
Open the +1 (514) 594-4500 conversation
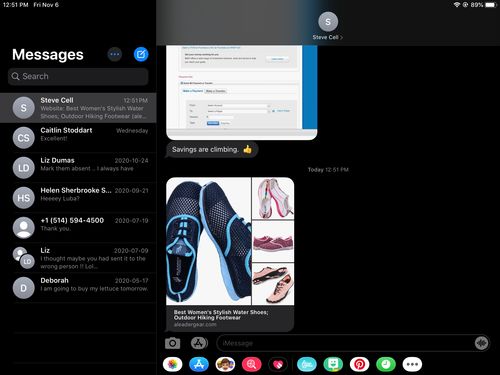pyautogui.click(x=78, y=228)
